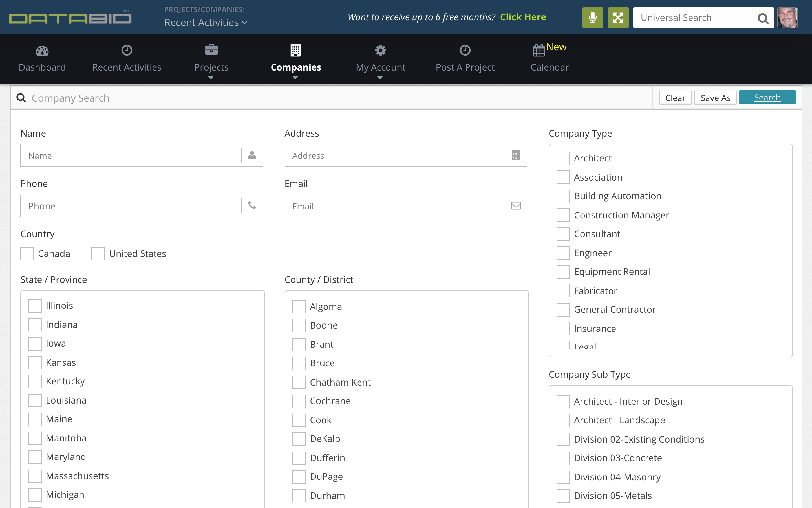
Task: Click the green fullscreen expand icon
Action: pyautogui.click(x=618, y=17)
